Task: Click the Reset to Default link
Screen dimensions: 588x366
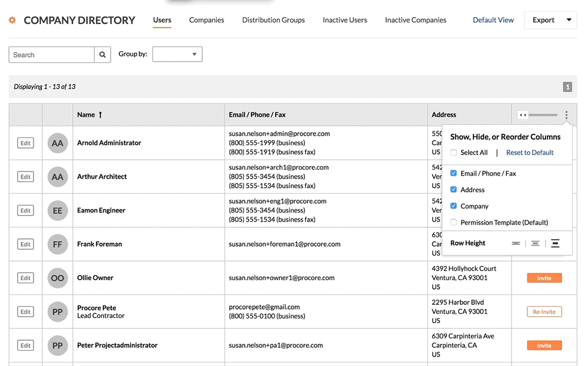Action: (530, 153)
